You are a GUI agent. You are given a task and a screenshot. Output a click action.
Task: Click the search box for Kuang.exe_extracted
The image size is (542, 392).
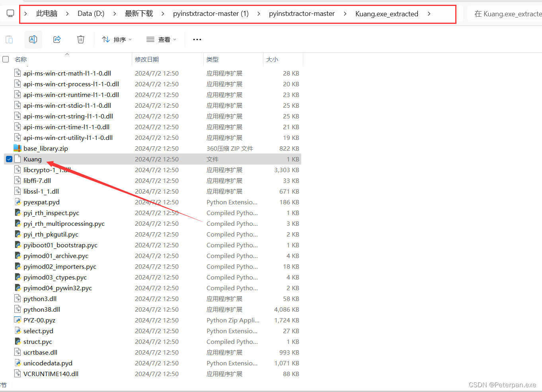tap(505, 14)
